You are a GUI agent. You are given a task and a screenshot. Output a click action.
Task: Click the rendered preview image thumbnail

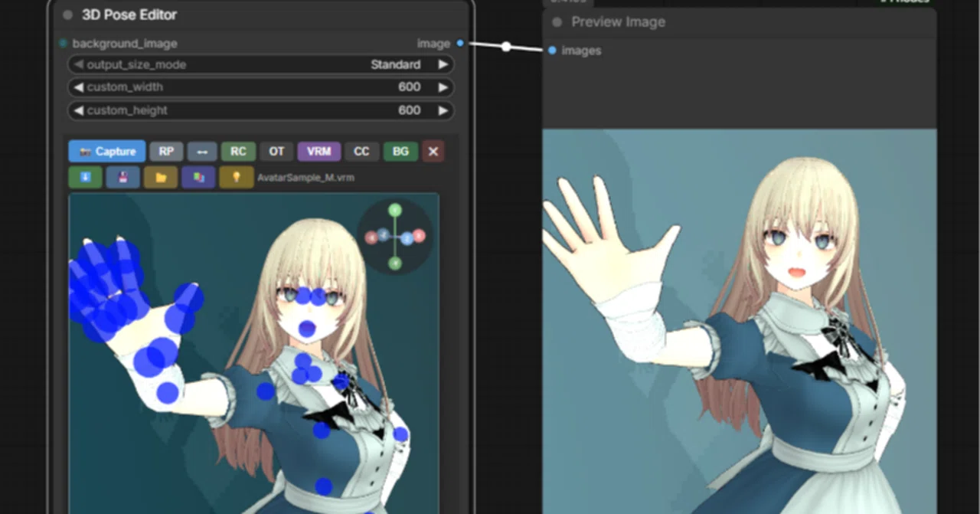(x=740, y=321)
